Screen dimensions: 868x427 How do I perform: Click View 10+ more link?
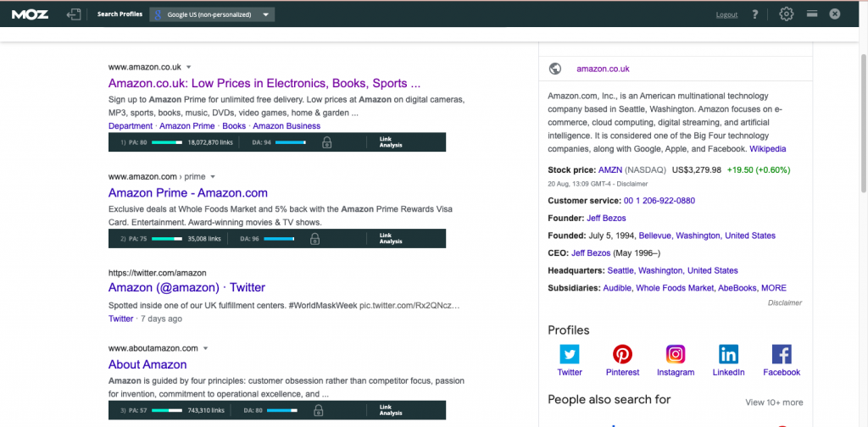coord(774,402)
